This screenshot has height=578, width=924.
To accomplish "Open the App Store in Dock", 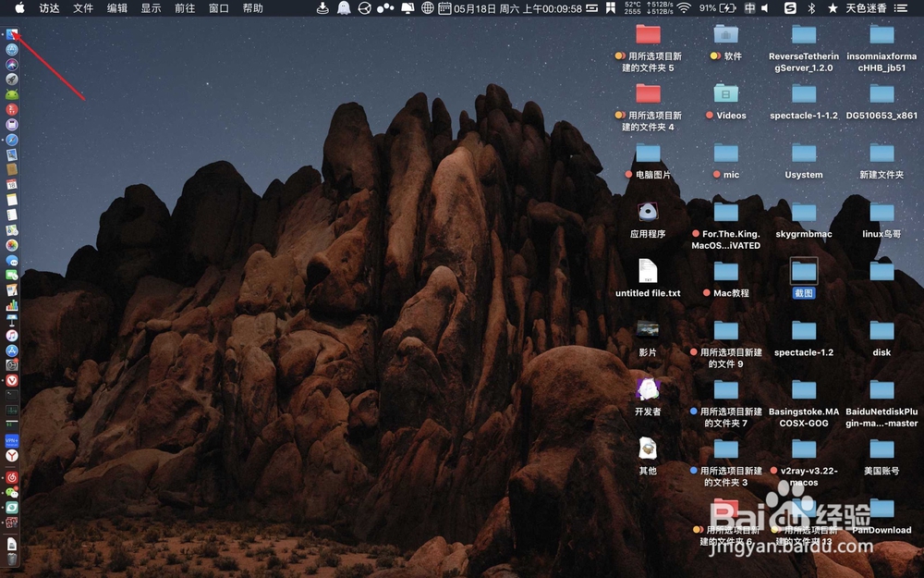I will coord(12,350).
